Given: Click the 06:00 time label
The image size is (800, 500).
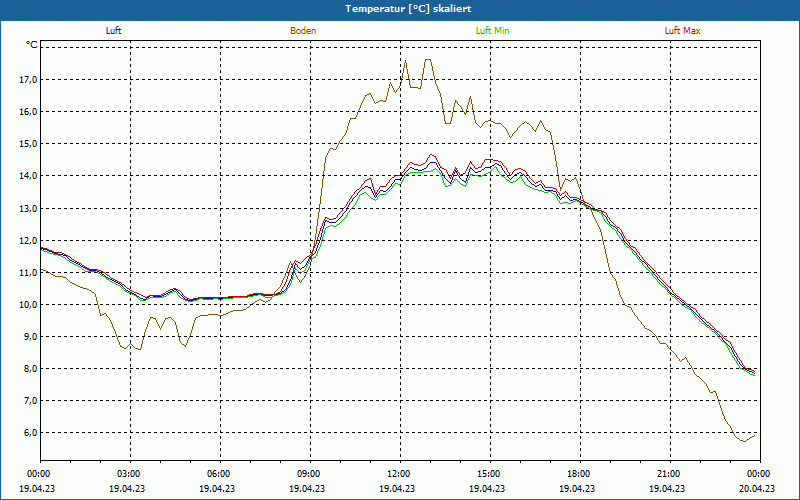Looking at the screenshot, I should pyautogui.click(x=219, y=474).
